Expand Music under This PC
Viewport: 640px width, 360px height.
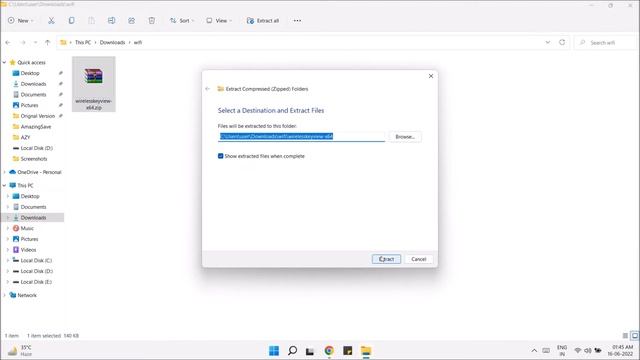[x=8, y=228]
